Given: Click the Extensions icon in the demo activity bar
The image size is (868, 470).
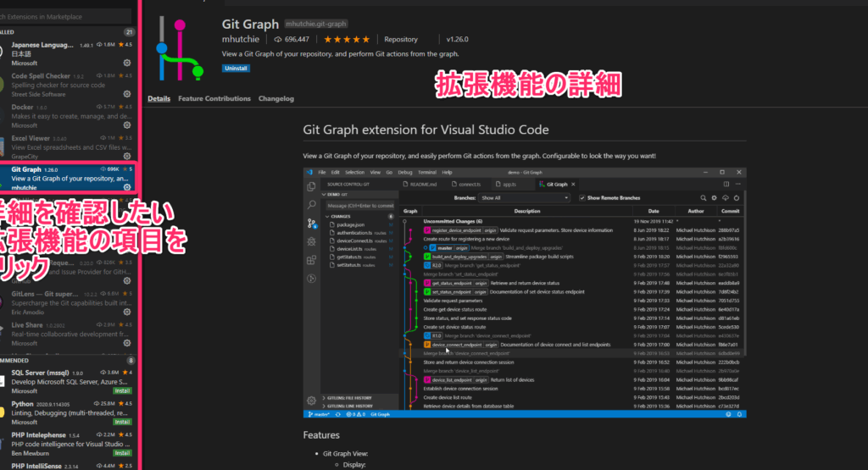Looking at the screenshot, I should pos(311,261).
